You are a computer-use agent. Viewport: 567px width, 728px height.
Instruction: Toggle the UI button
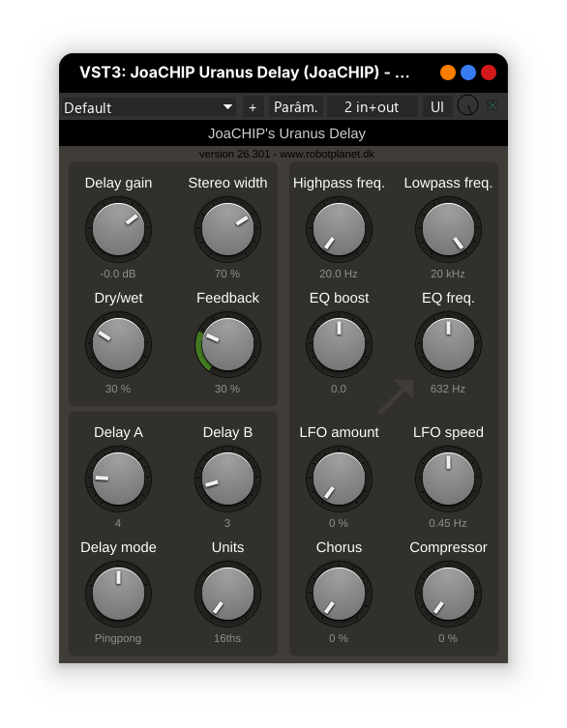[437, 107]
